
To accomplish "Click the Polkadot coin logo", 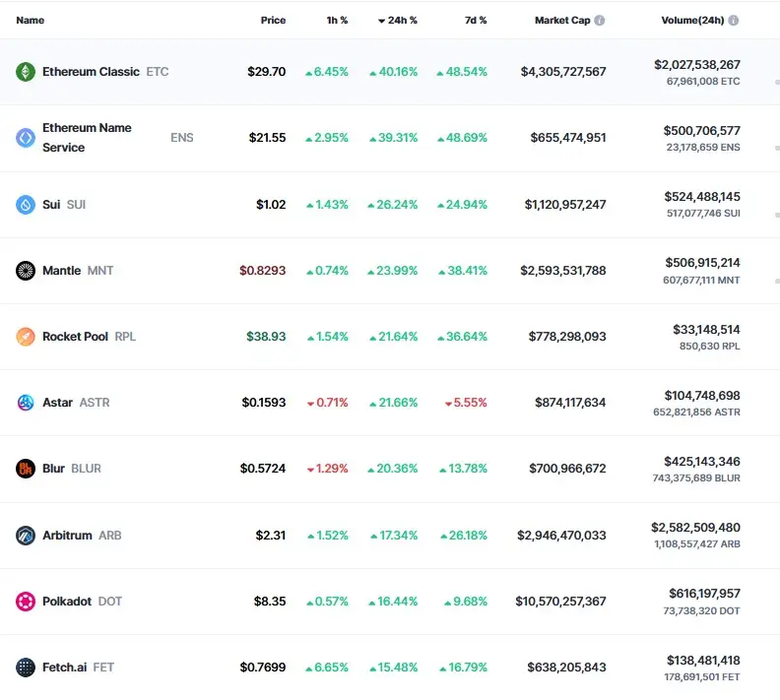I will tap(26, 602).
